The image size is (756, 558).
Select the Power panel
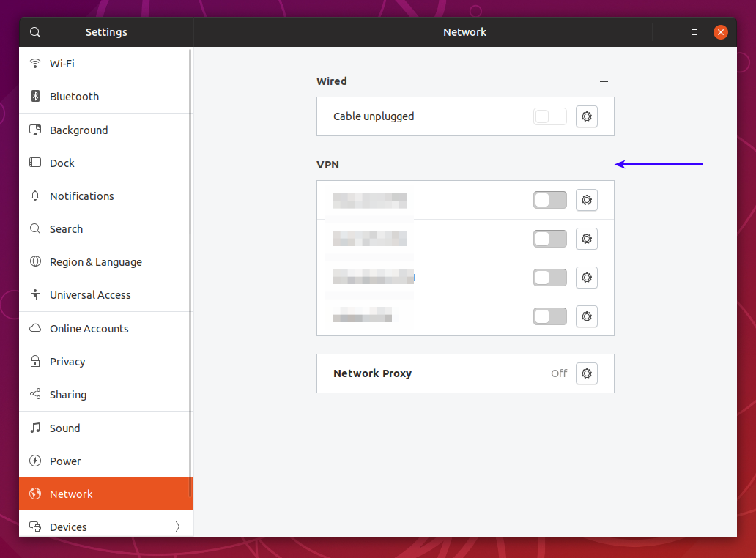click(x=106, y=461)
